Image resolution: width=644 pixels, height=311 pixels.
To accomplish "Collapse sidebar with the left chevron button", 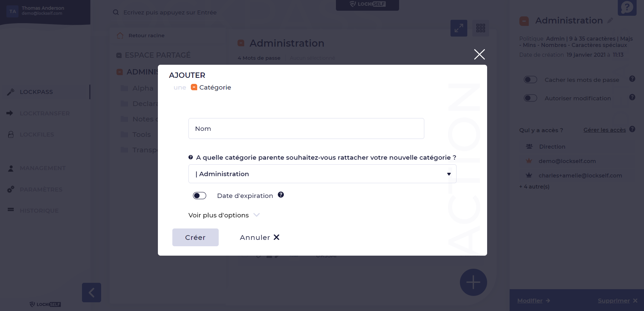I will 91,293.
